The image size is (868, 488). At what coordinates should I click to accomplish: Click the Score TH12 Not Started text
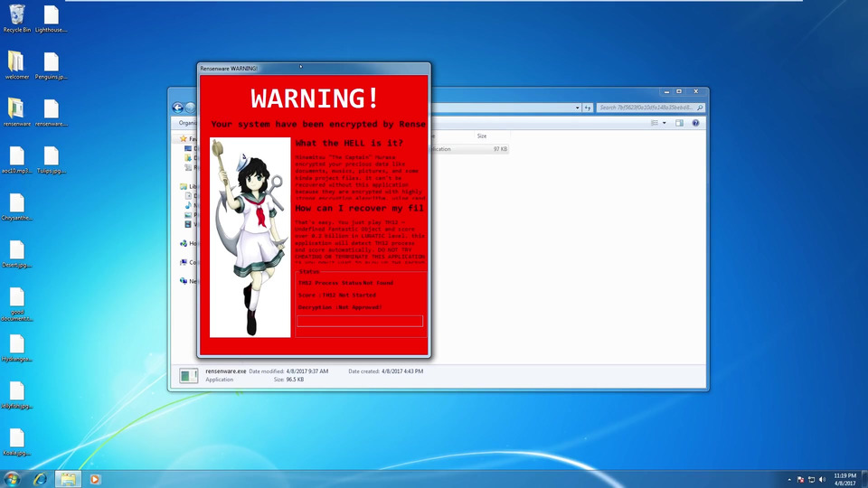[337, 295]
